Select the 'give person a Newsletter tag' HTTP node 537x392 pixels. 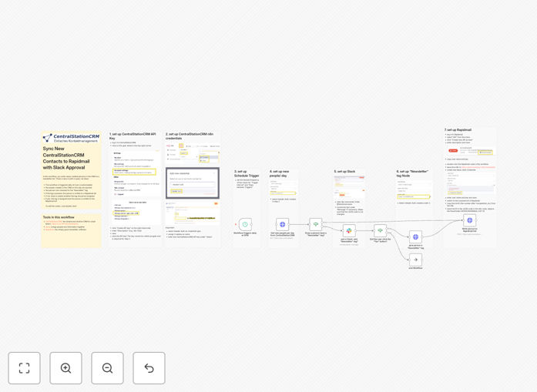pyautogui.click(x=415, y=237)
